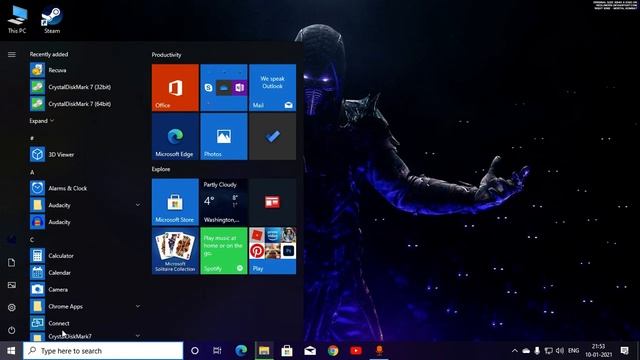Screen dimensions: 640x360
Task: Click the Start menu hamburger icon
Action: pyautogui.click(x=11, y=54)
